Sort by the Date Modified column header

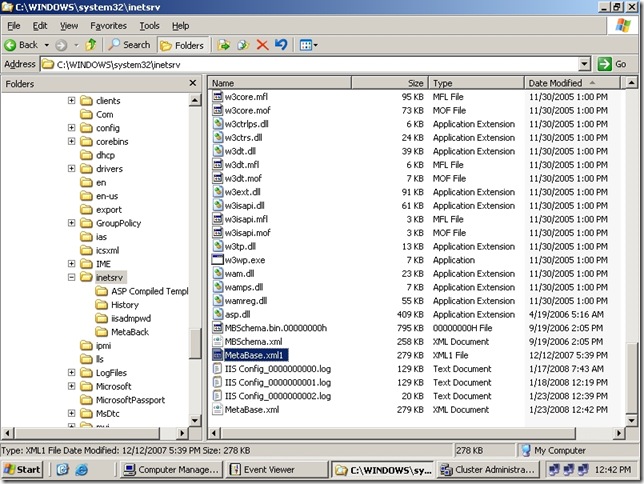click(x=572, y=83)
